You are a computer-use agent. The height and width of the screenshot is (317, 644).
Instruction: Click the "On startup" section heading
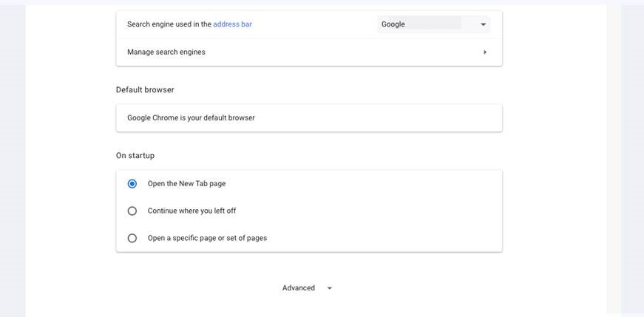click(135, 156)
